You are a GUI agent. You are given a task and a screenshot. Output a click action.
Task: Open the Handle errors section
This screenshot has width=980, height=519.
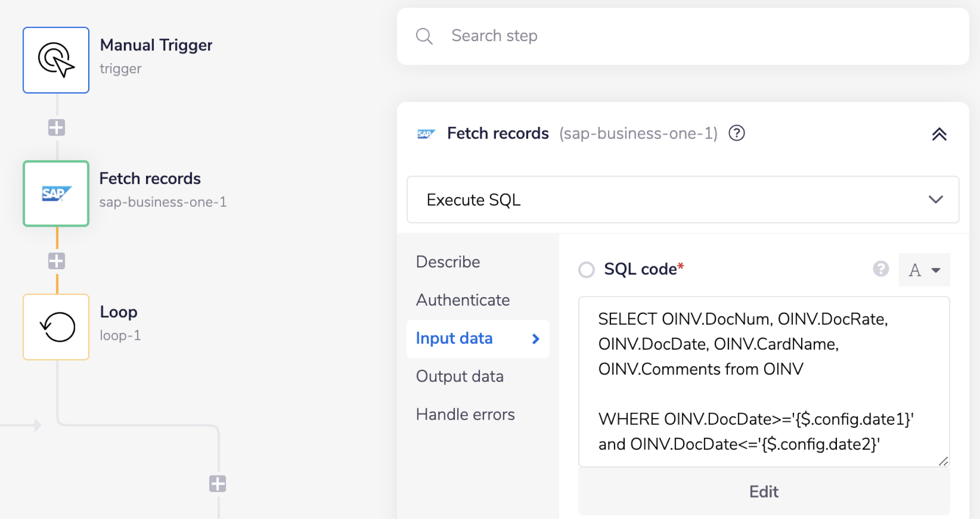coord(465,415)
